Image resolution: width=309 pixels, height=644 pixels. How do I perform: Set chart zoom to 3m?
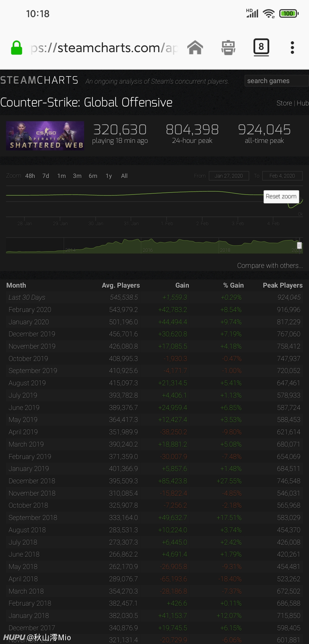77,176
